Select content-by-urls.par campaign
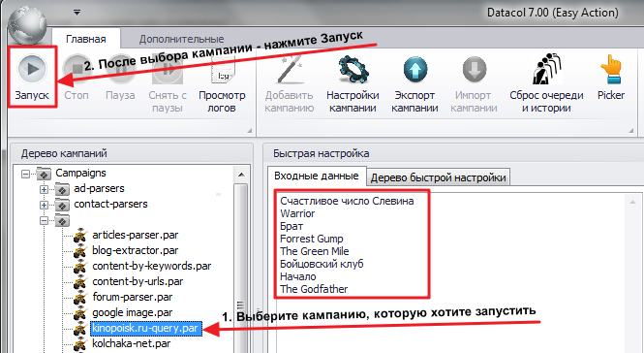644x353 pixels. [138, 282]
